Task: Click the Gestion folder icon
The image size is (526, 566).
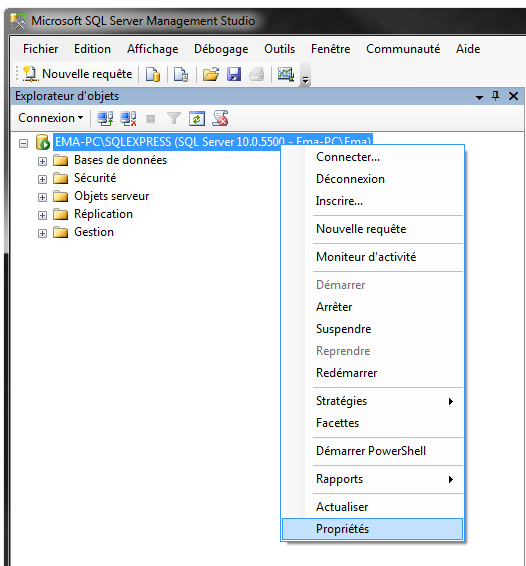Action: point(60,232)
